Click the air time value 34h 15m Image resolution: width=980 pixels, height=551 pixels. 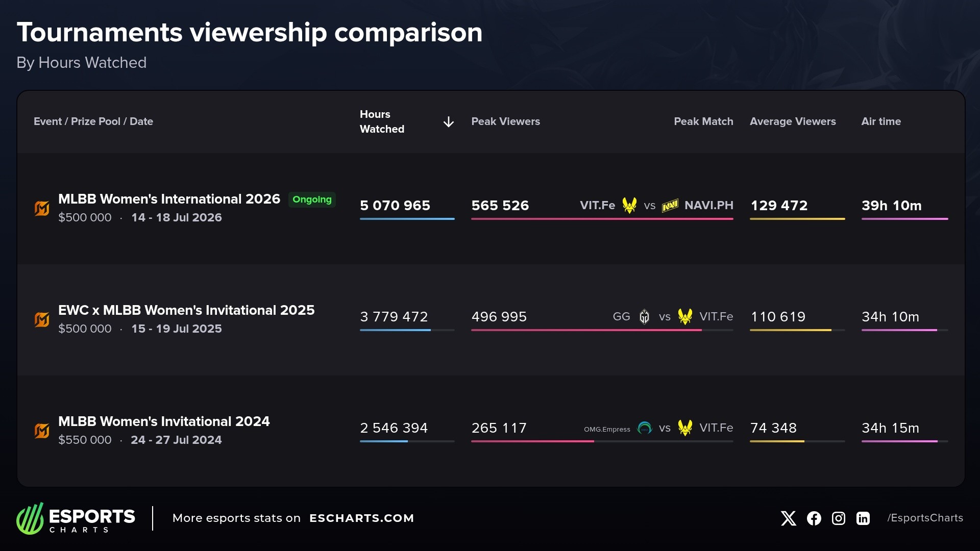(890, 428)
